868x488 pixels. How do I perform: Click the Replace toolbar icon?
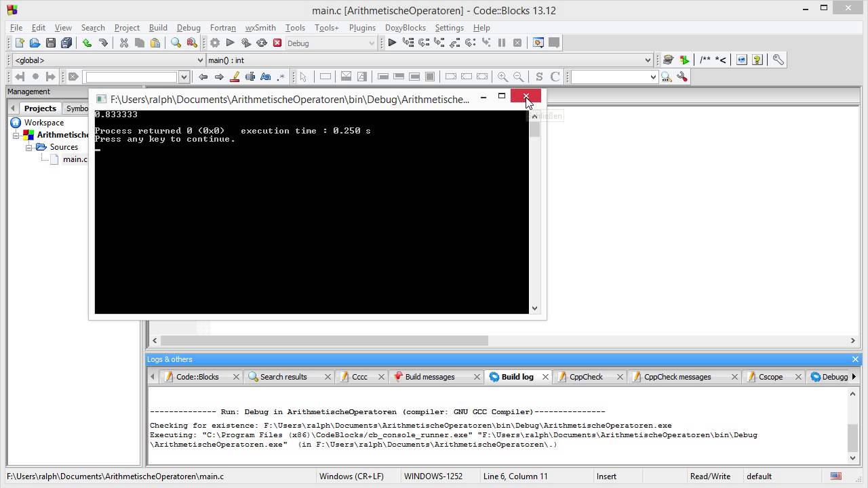192,43
